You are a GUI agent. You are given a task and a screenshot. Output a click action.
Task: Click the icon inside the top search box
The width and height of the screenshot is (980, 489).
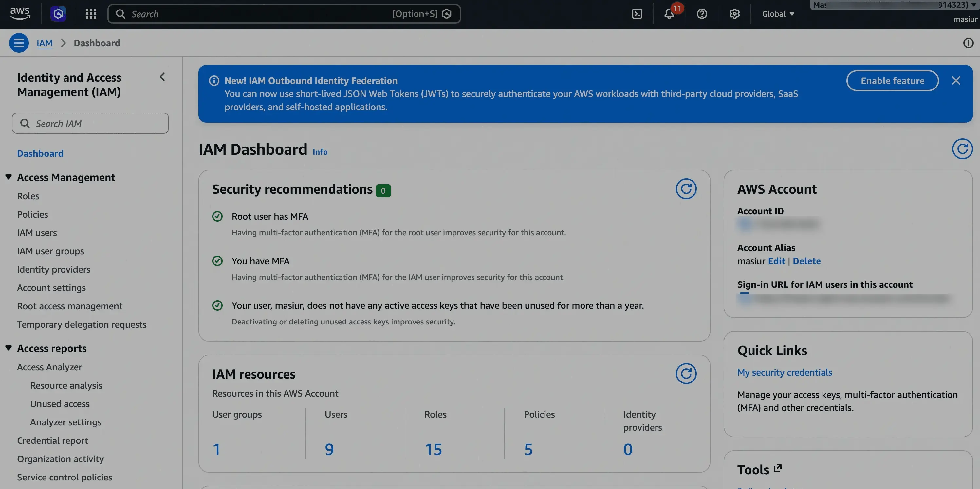[x=447, y=14]
